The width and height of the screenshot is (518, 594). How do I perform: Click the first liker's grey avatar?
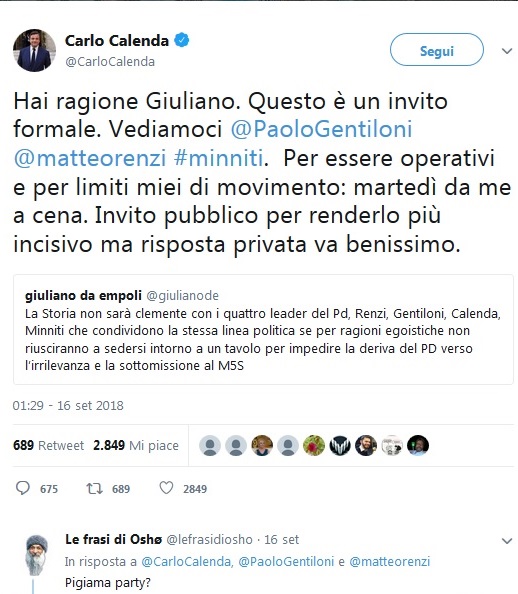point(210,446)
